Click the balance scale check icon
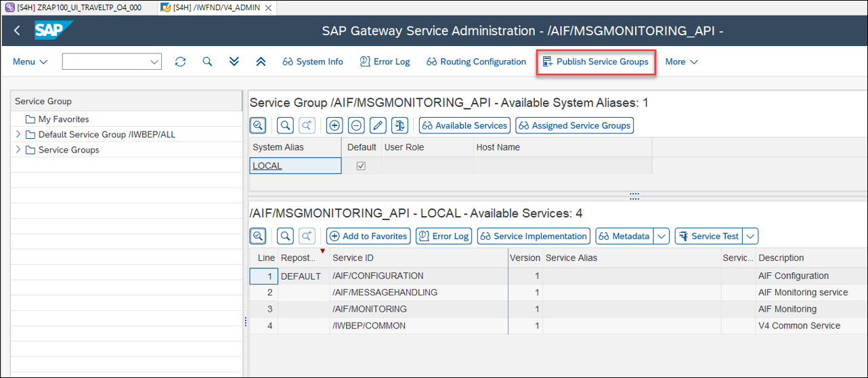 399,125
